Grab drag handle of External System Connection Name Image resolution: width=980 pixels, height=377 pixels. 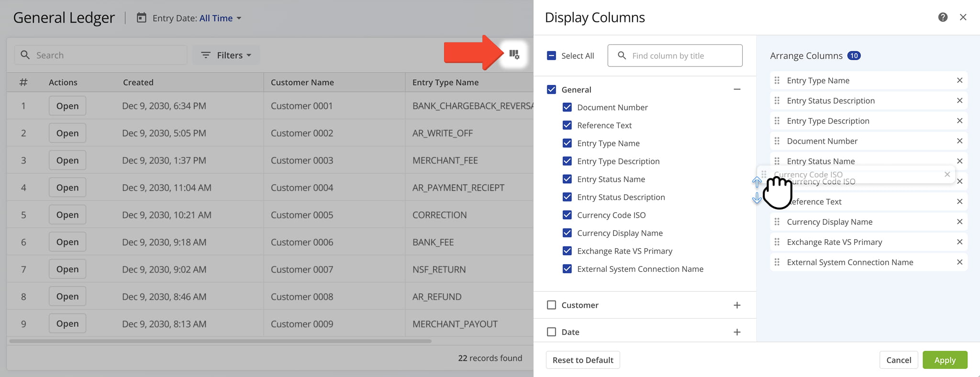(x=777, y=262)
